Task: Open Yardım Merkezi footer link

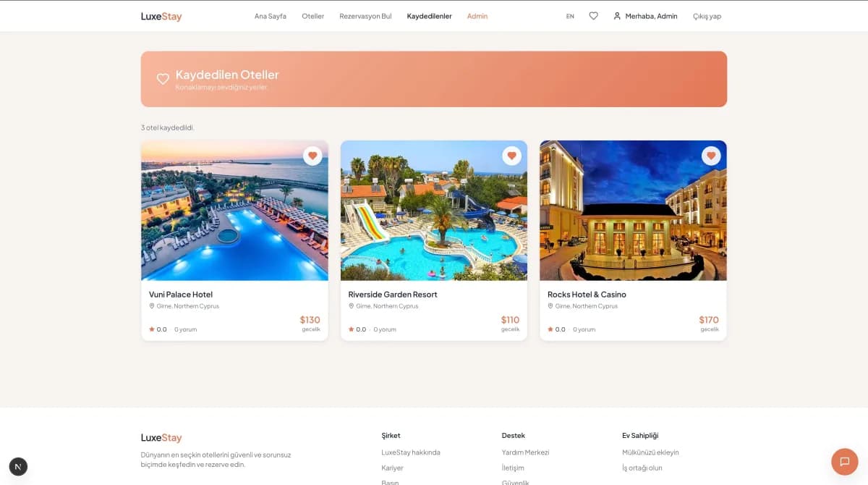Action: point(526,452)
